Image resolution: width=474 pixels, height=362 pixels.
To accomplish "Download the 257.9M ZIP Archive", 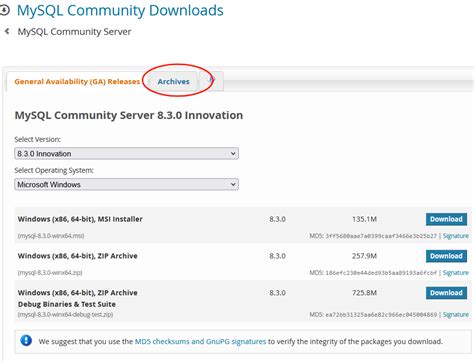I will [446, 256].
